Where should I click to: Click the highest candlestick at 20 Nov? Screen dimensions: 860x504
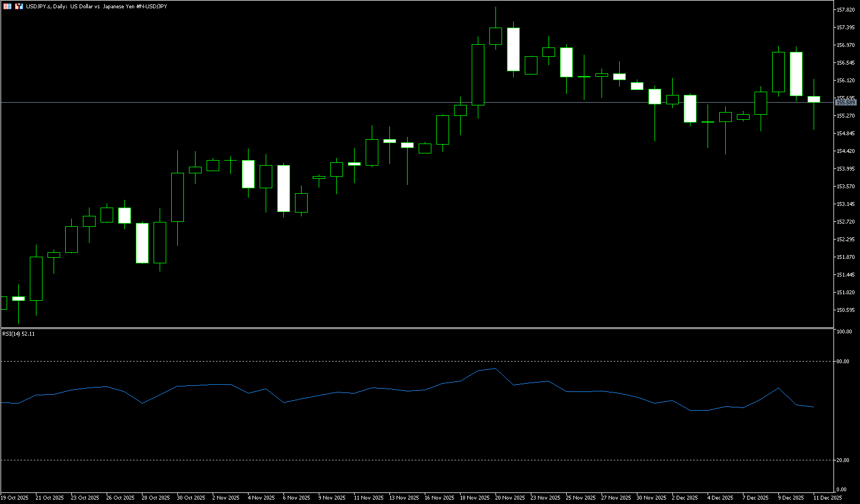495,36
